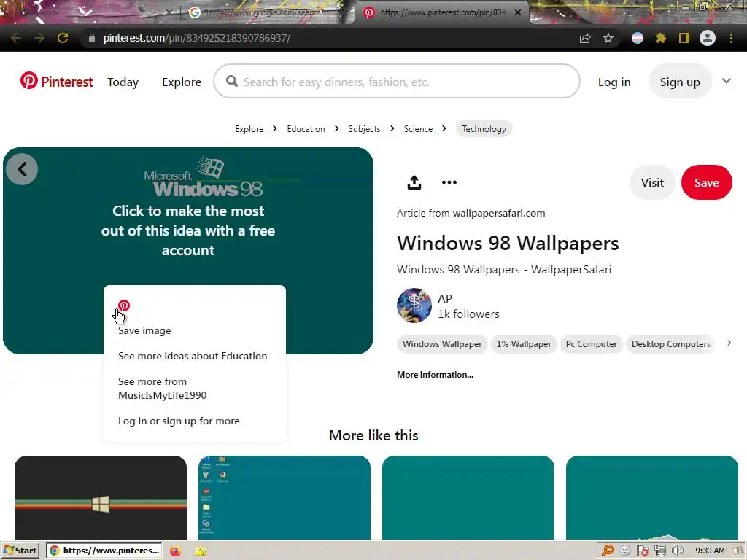
Task: Open the Science breadcrumb link
Action: click(x=418, y=129)
